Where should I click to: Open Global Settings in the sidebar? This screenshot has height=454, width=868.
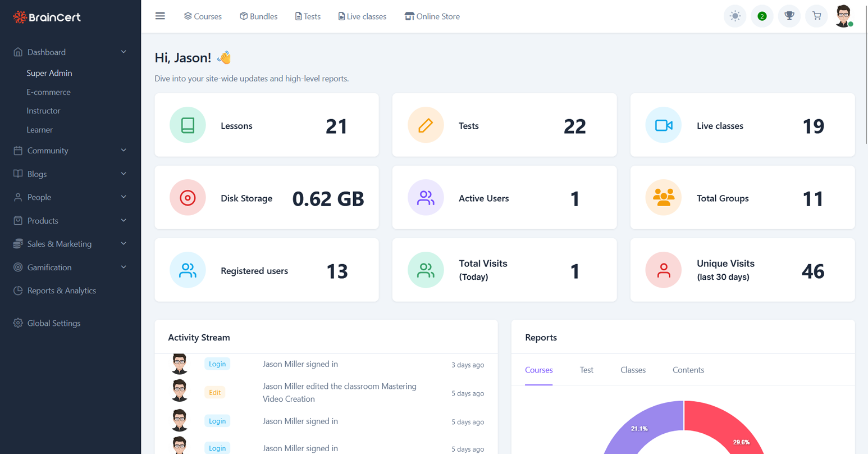[x=54, y=323]
